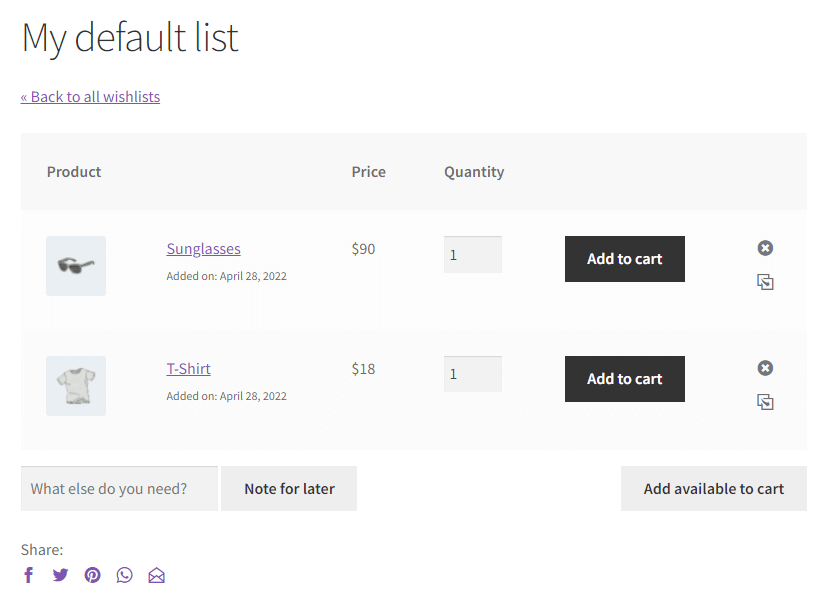Viewport: 827px width, 603px height.
Task: Go back to all wishlists
Action: pos(90,96)
